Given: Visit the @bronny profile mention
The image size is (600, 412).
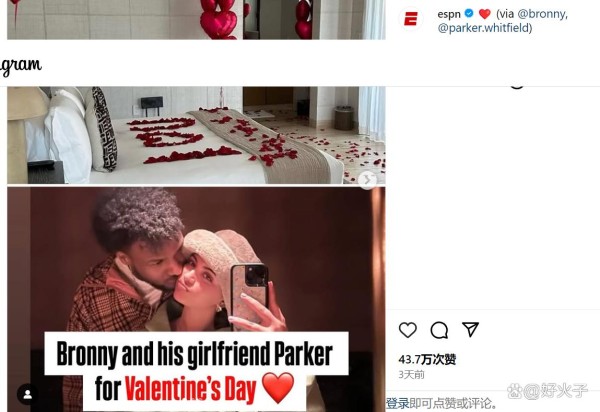Looking at the screenshot, I should [542, 14].
